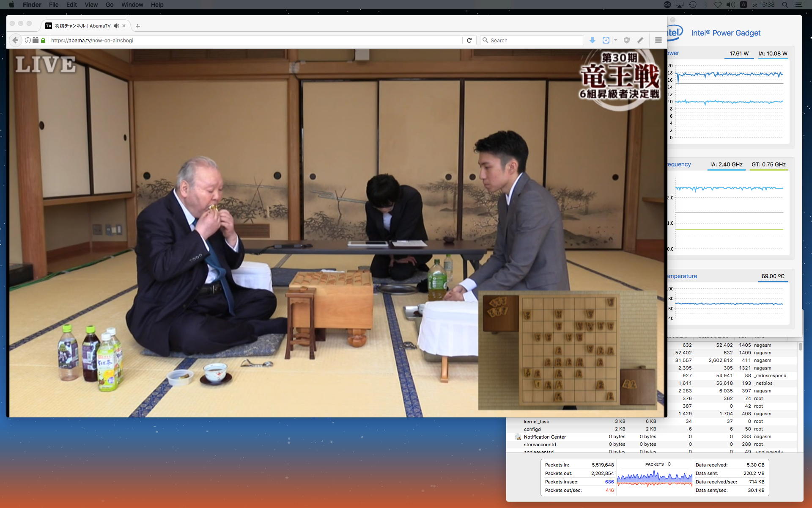Open the volume control in menu bar
812x508 pixels.
tap(730, 5)
